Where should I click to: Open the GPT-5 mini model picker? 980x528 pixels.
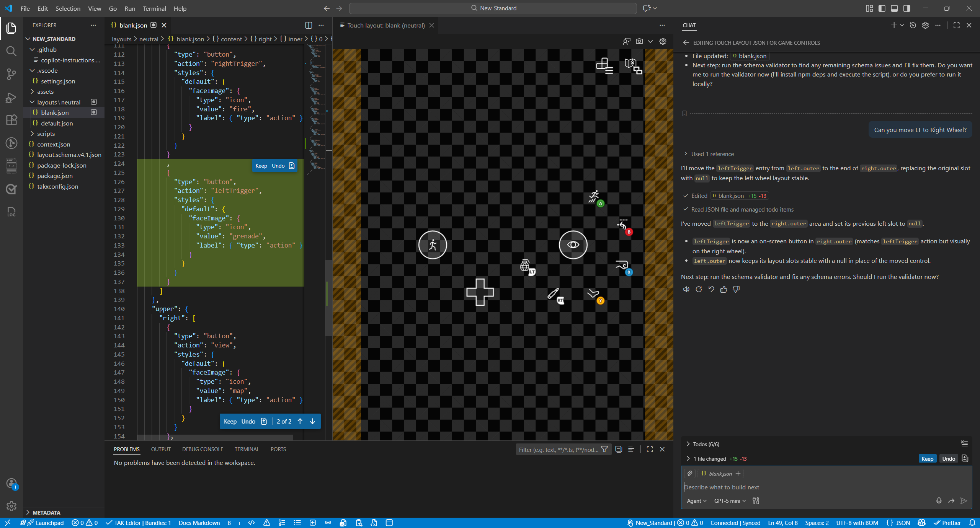(730, 501)
